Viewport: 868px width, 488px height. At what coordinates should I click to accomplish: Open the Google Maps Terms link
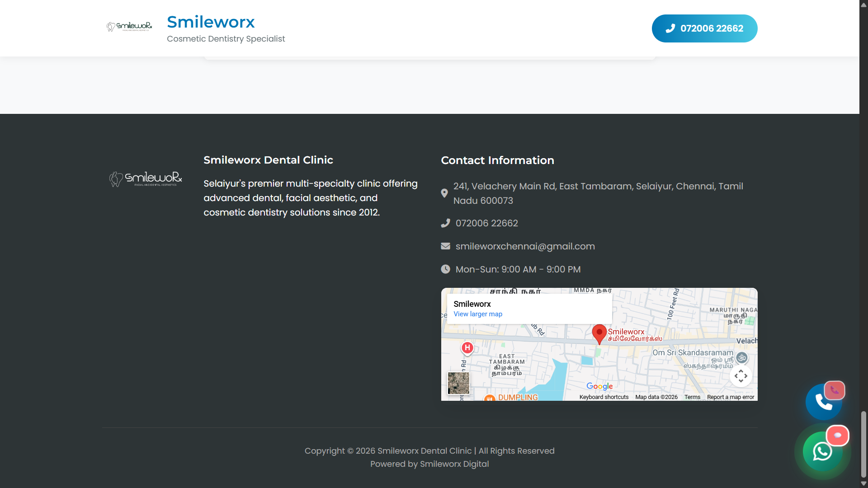(692, 397)
